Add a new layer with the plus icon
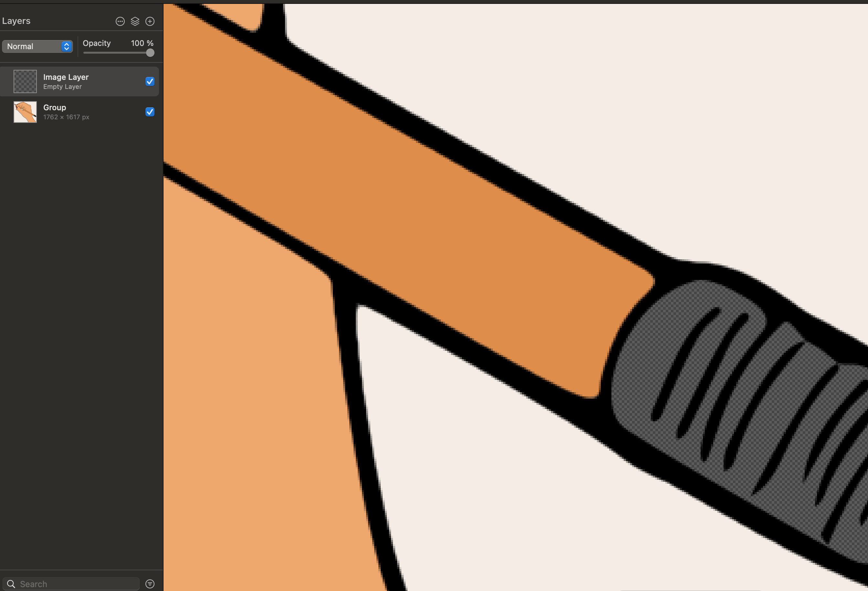The image size is (868, 591). [x=150, y=21]
